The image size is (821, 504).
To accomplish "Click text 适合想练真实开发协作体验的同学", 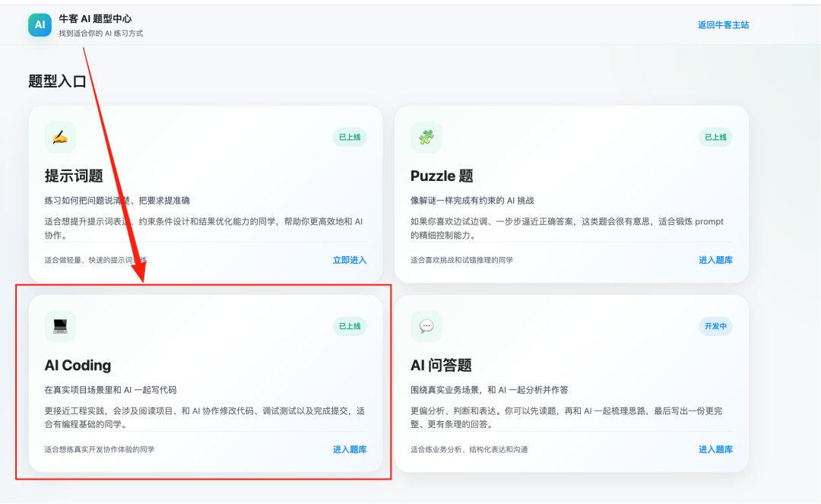I will [100, 449].
